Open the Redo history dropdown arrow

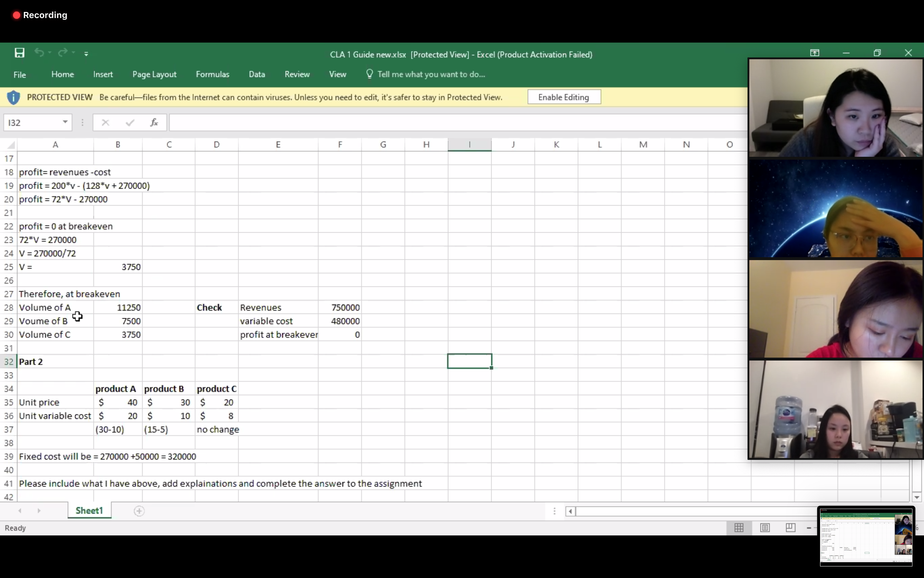pos(73,53)
